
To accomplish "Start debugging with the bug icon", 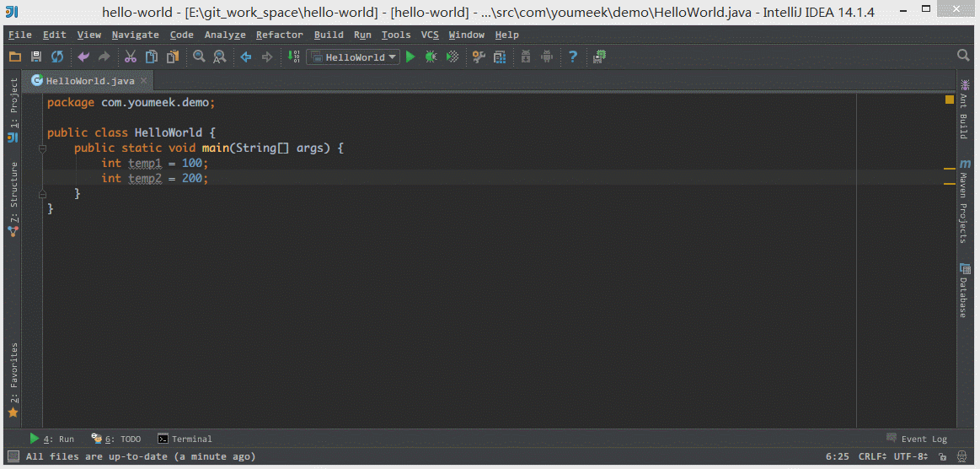I will pos(431,57).
